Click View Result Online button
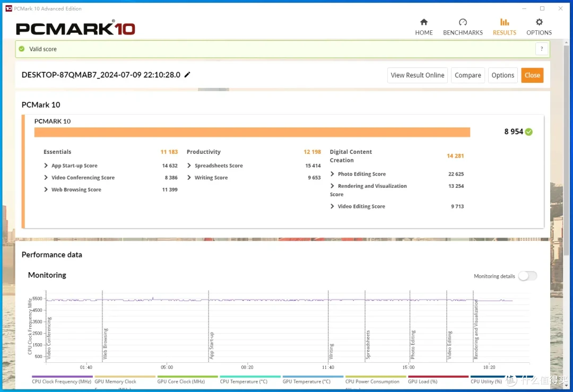The height and width of the screenshot is (392, 573). click(418, 75)
